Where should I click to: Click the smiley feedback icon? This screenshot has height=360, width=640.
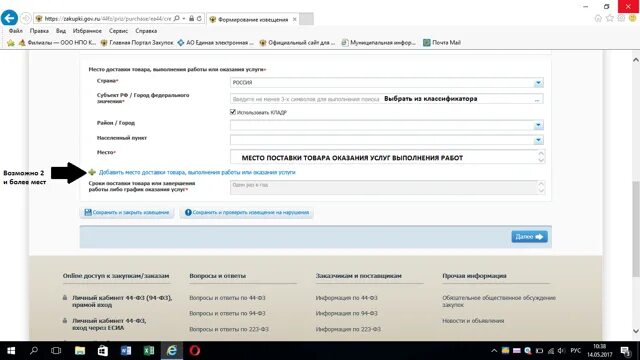[632, 18]
